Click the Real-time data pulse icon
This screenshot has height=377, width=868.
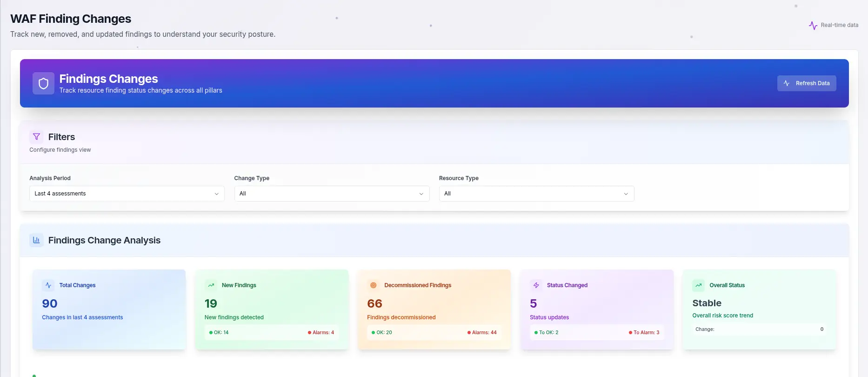[813, 26]
